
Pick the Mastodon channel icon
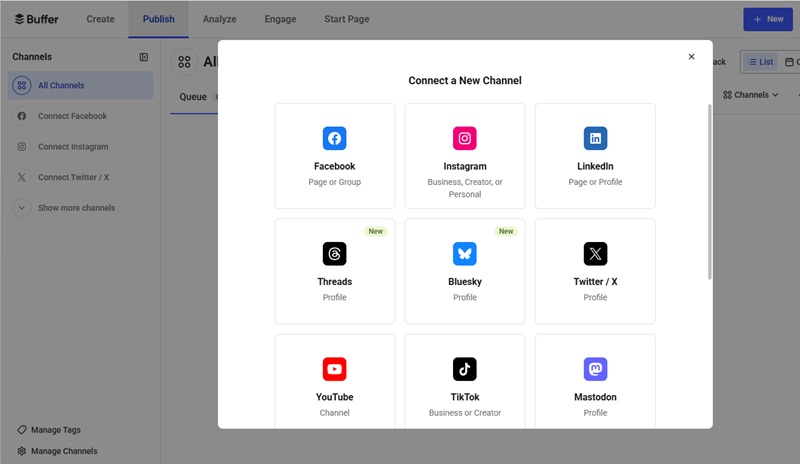click(x=595, y=369)
